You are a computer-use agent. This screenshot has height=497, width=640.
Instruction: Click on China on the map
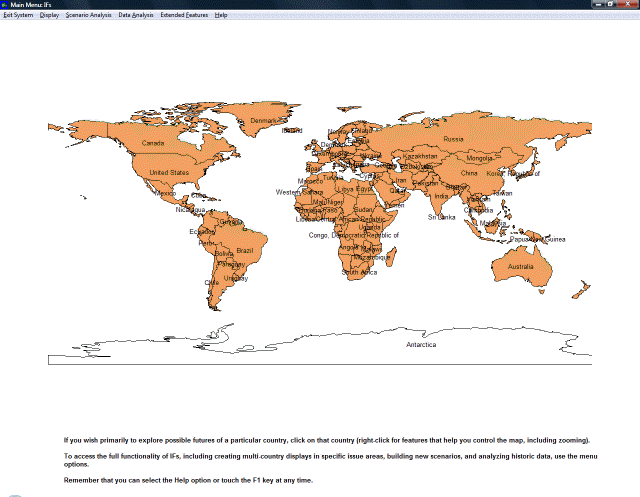(x=468, y=173)
